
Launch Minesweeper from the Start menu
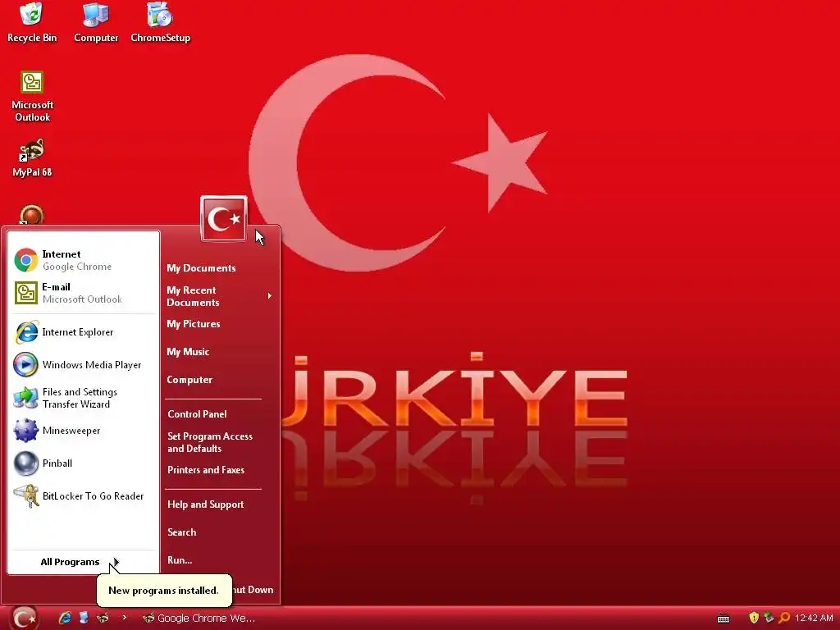coord(83,431)
